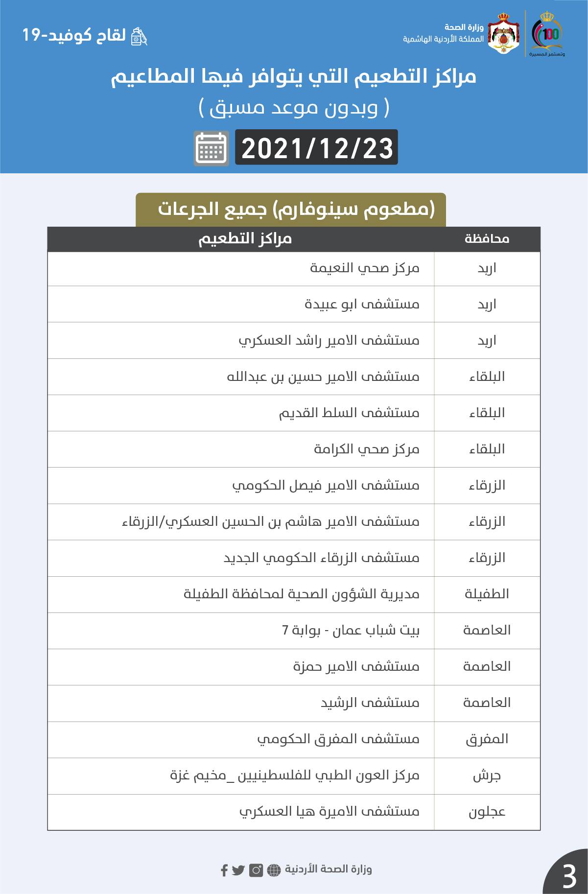Select مستشفى الامير حمزة row

point(356,666)
